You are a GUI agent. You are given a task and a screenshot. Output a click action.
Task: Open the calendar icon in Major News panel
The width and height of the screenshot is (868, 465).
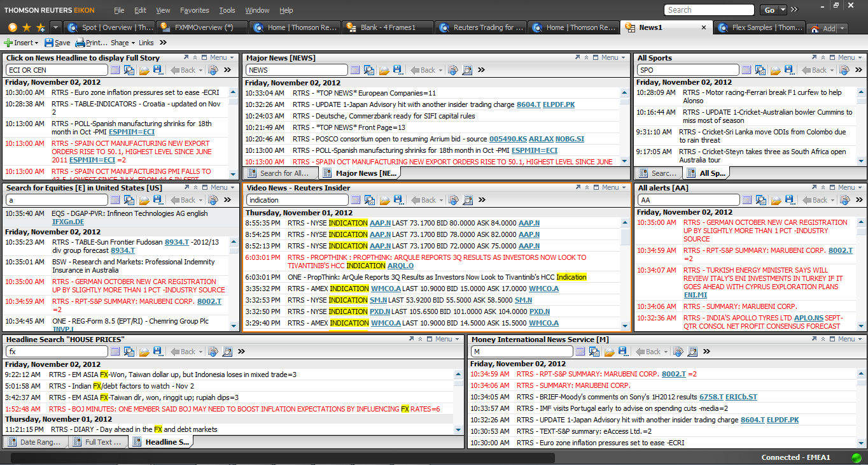coord(355,70)
